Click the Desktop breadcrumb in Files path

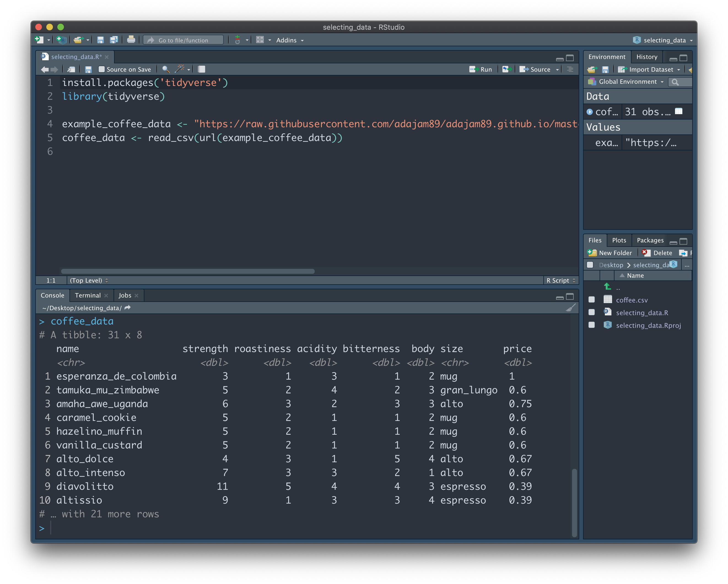611,265
